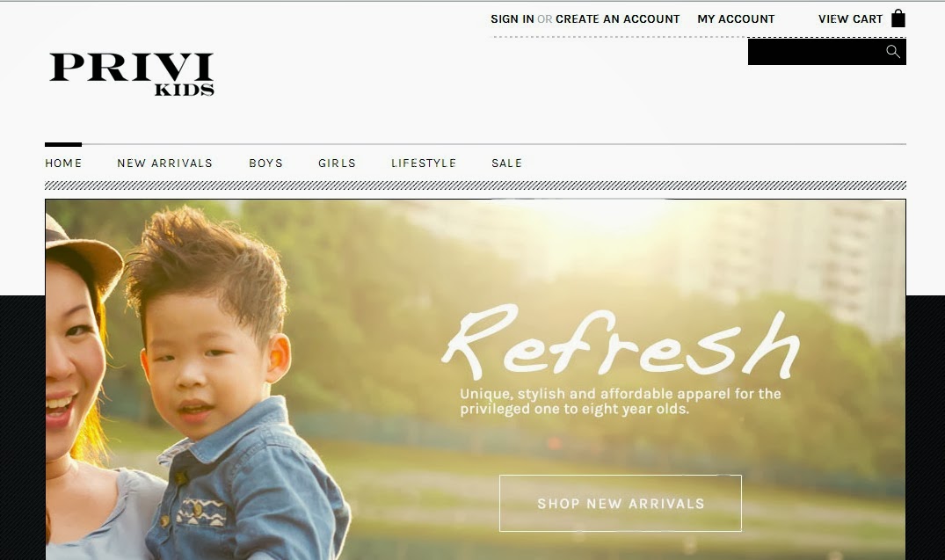The height and width of the screenshot is (560, 945).
Task: Open the Sign In link
Action: pyautogui.click(x=512, y=19)
